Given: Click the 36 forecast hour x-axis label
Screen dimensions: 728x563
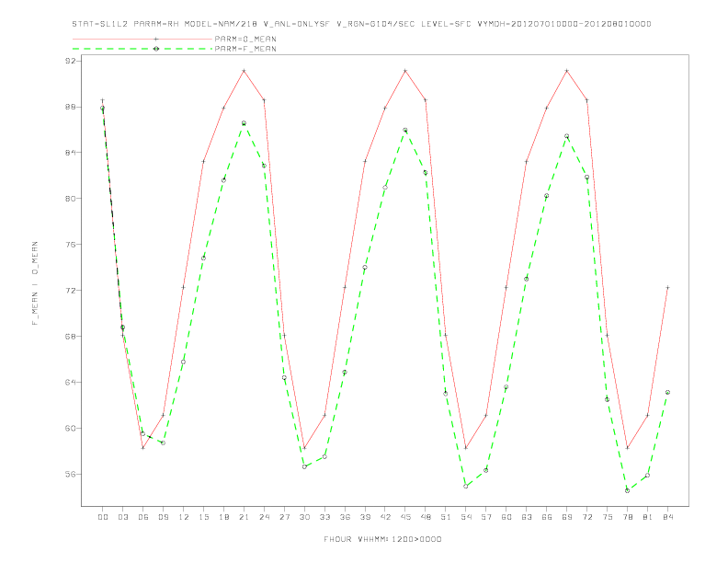Looking at the screenshot, I should pyautogui.click(x=345, y=517).
